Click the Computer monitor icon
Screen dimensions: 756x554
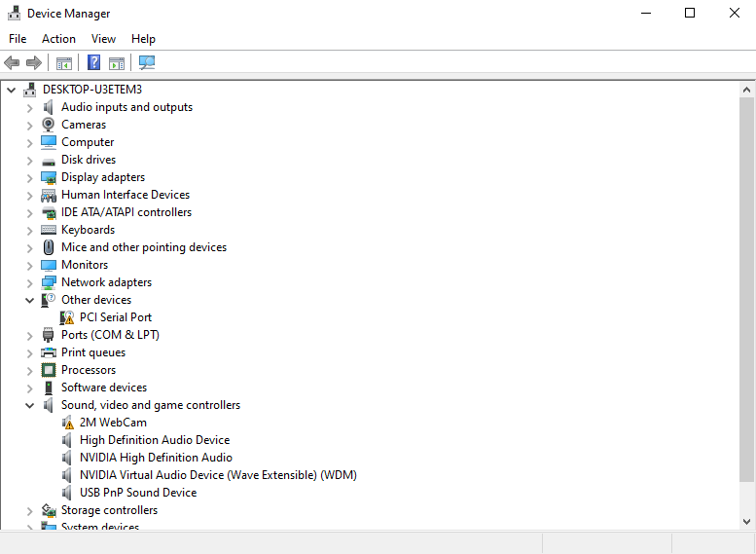(x=49, y=142)
